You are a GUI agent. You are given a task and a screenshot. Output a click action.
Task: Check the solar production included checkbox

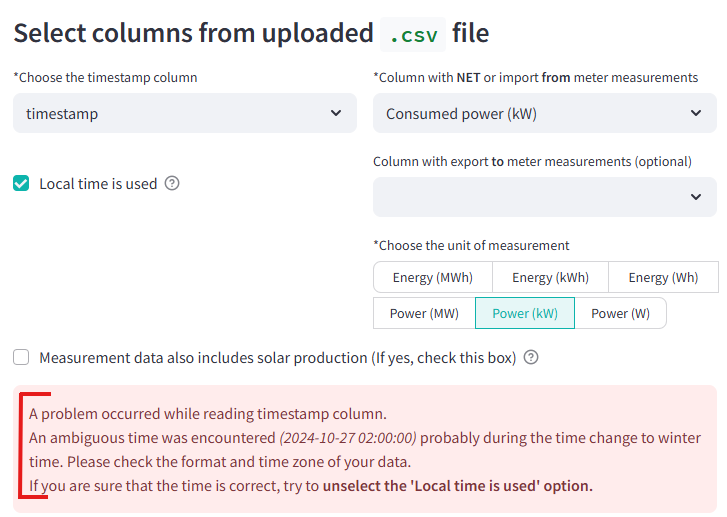click(x=21, y=357)
